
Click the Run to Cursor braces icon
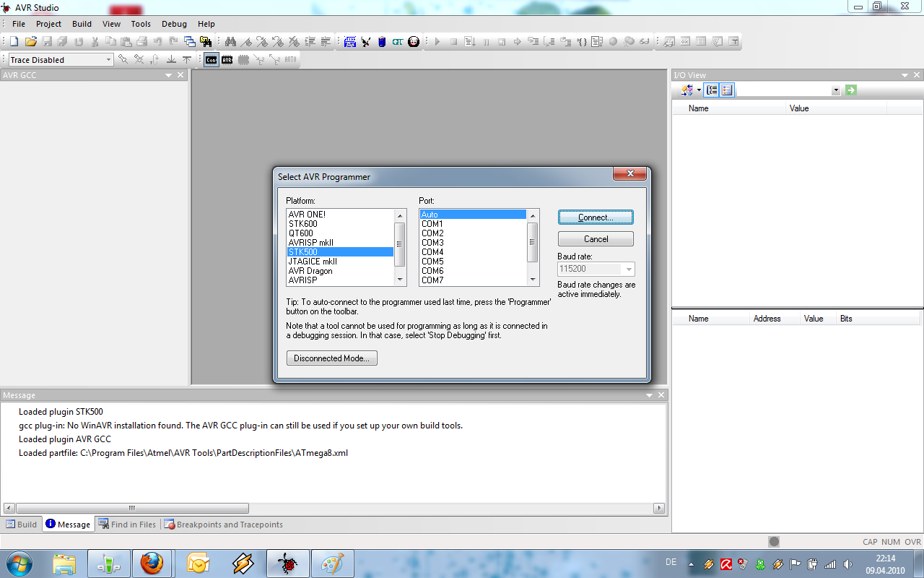pos(582,41)
